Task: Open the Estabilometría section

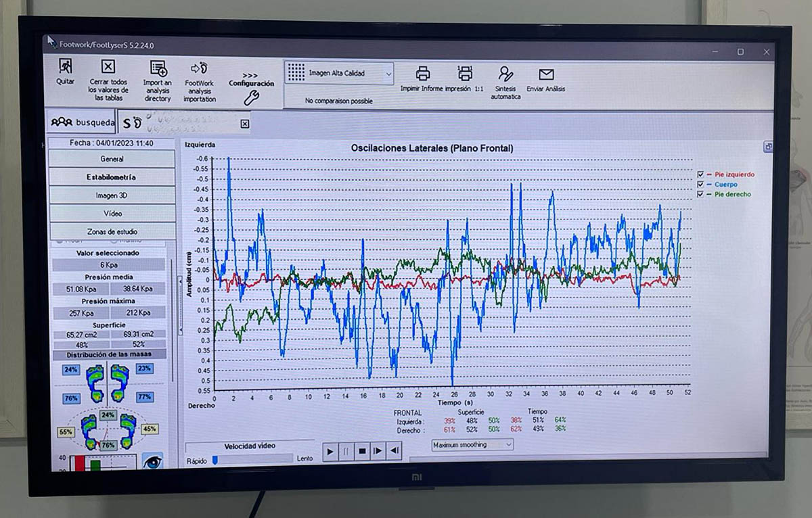Action: point(112,177)
